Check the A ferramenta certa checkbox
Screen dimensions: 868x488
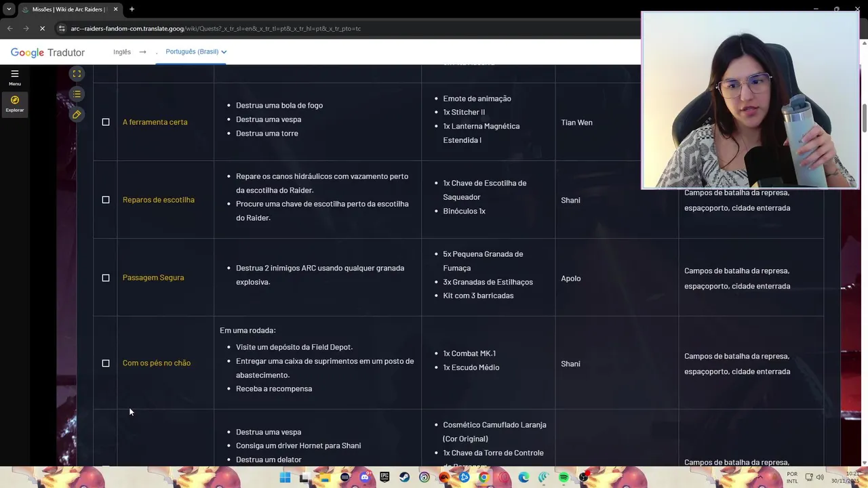[x=106, y=122]
